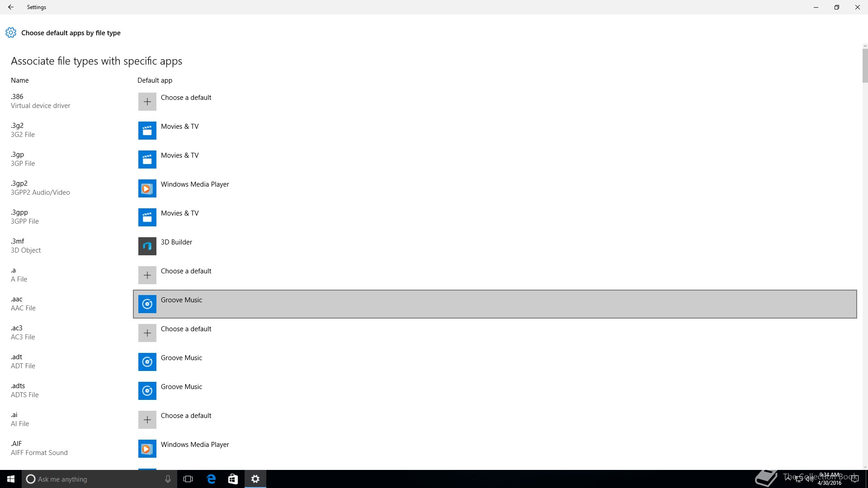This screenshot has width=868, height=488.
Task: Change the Movies & TV default label for .3g2
Action: (179, 127)
